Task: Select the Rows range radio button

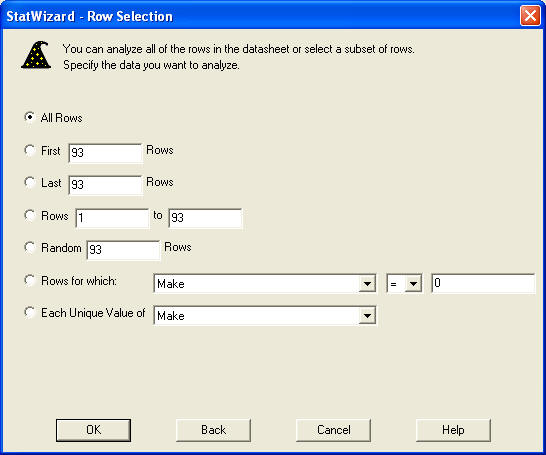Action: point(30,215)
